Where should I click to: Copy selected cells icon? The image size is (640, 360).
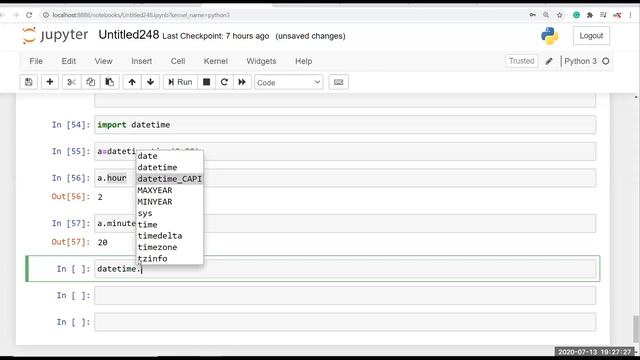(91, 82)
